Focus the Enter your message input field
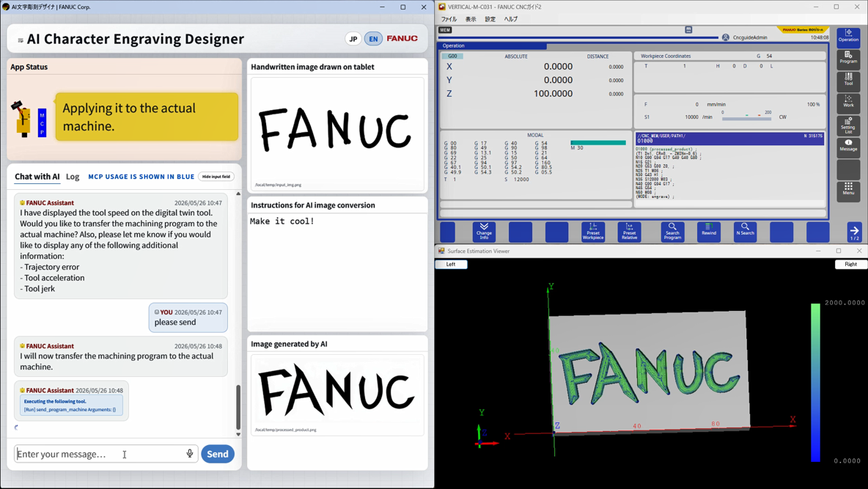The image size is (868, 489). (x=106, y=454)
